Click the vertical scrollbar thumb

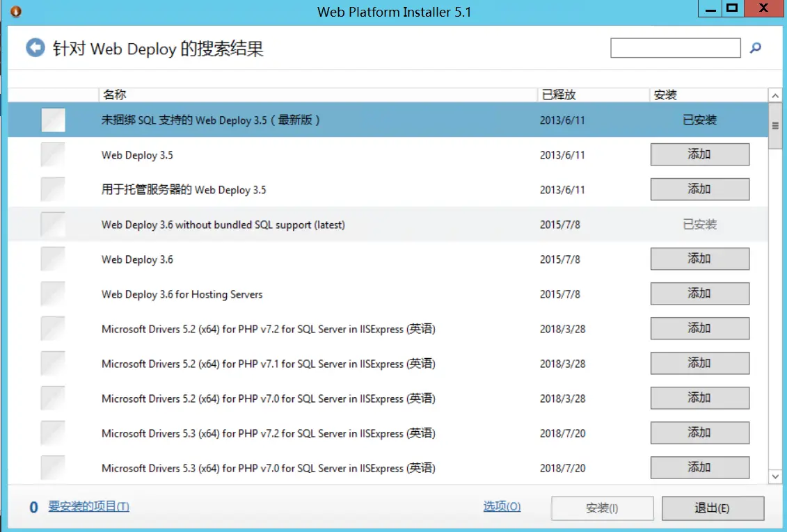tap(775, 126)
